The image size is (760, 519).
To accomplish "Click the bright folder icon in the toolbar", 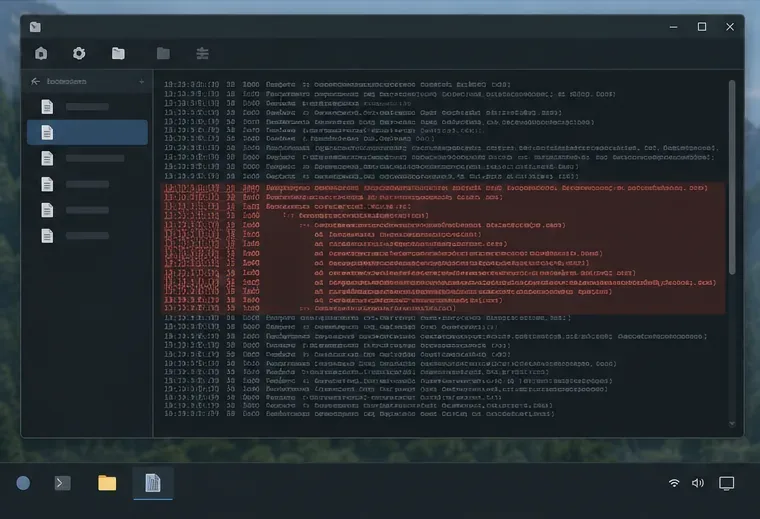I will click(x=118, y=53).
